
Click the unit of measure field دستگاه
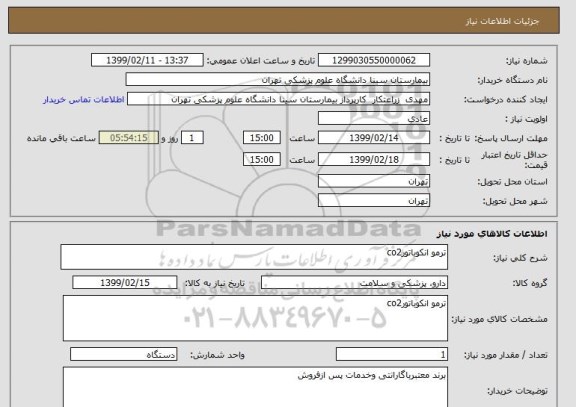click(123, 354)
